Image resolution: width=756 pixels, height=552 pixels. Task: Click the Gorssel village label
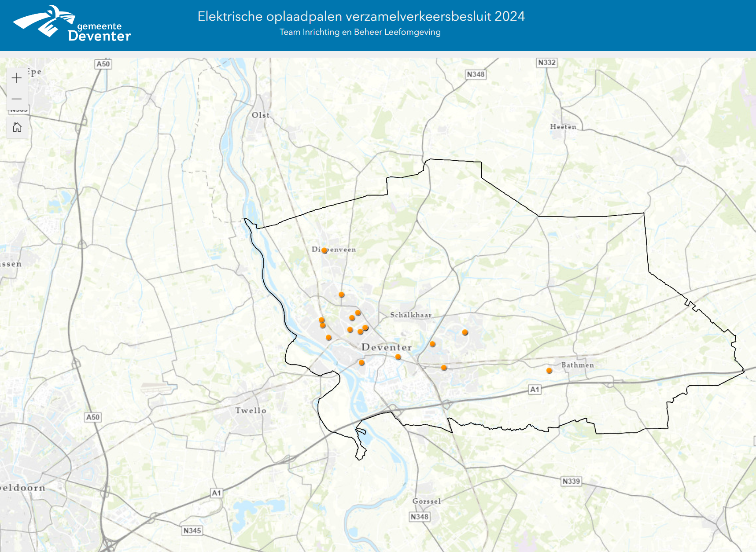coord(426,501)
